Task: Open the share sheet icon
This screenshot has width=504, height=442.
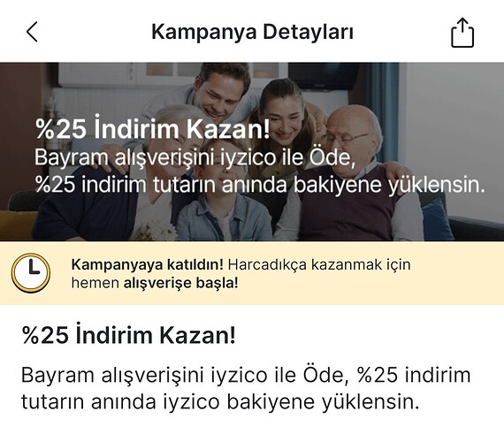Action: coord(462,33)
